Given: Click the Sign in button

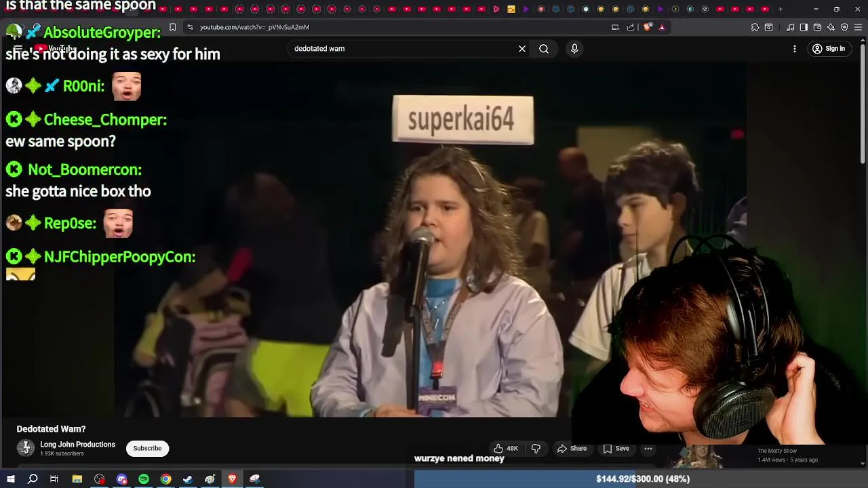Looking at the screenshot, I should 829,49.
